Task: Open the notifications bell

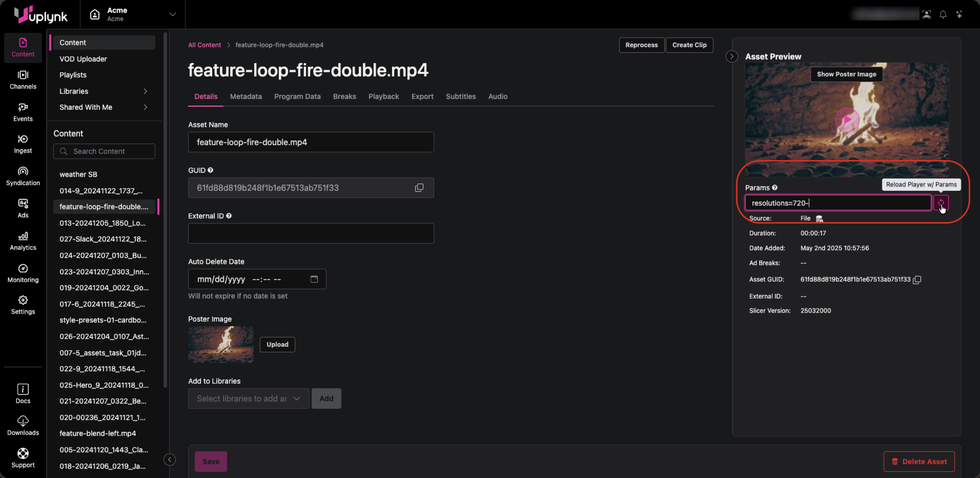Action: 943,14
